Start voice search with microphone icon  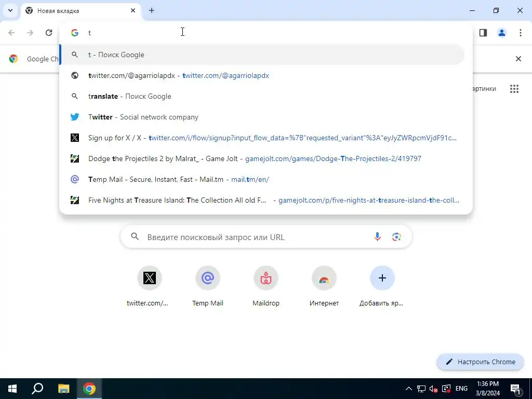377,237
